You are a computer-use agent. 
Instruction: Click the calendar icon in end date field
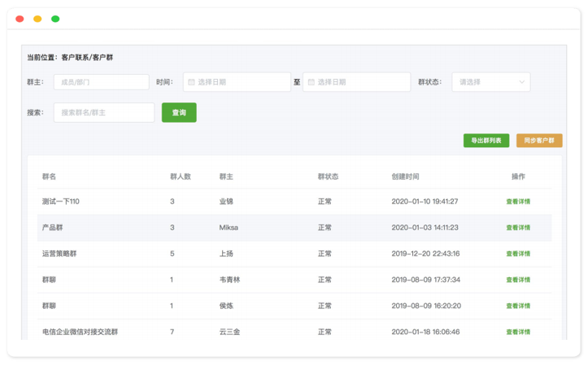coord(311,82)
